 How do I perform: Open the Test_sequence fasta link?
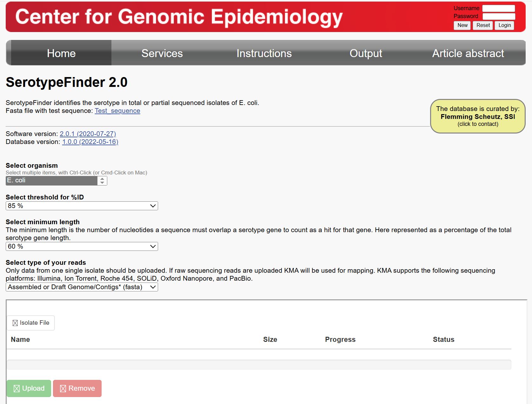tap(117, 111)
